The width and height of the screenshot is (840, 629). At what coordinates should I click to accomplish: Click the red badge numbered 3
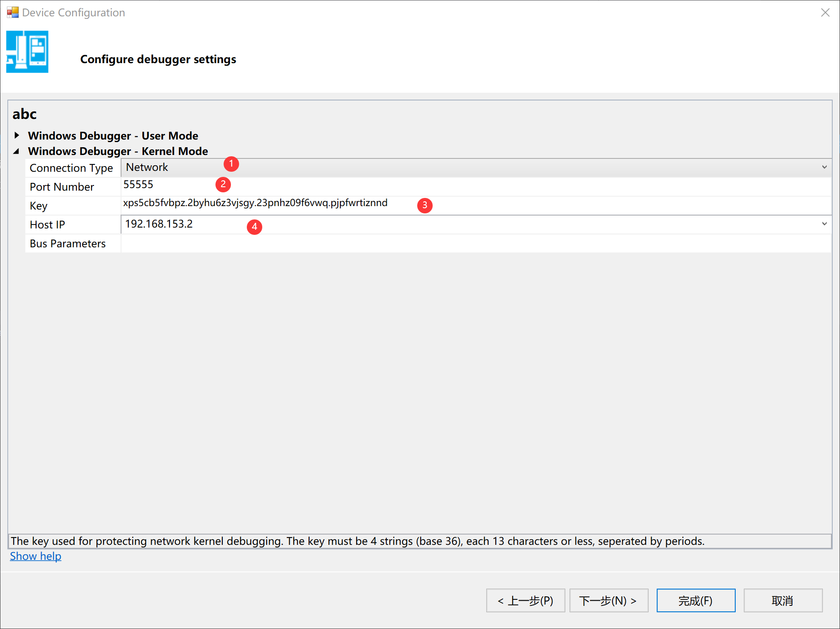coord(425,206)
